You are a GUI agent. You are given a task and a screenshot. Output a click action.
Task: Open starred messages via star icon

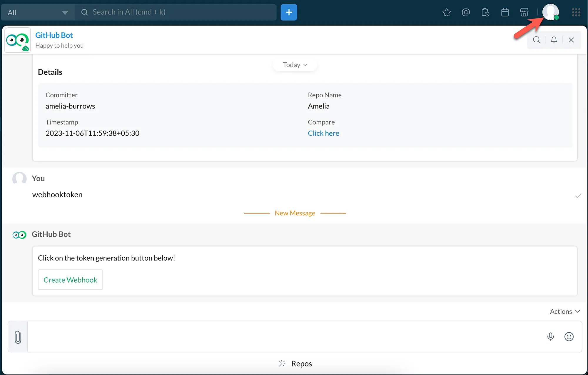(446, 12)
